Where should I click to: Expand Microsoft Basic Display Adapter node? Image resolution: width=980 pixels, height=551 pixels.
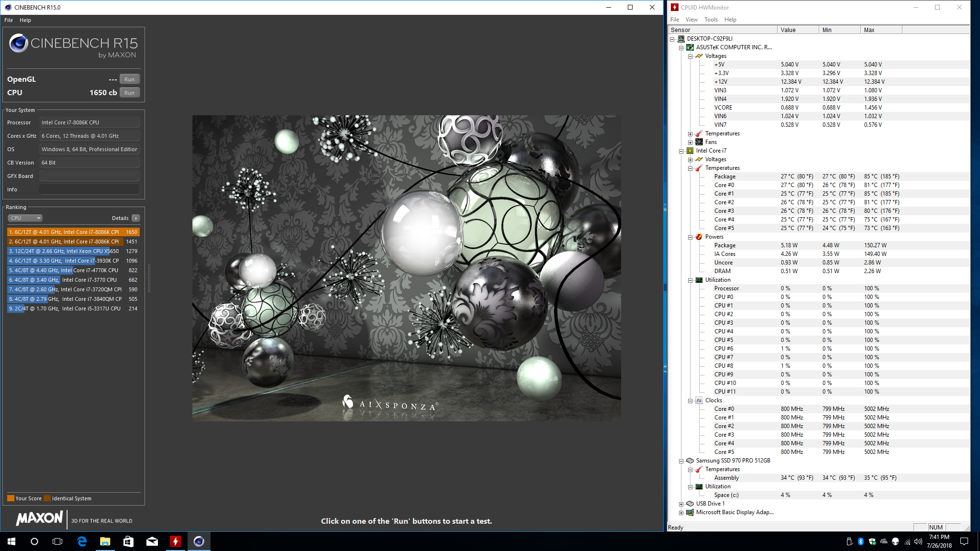click(x=681, y=512)
